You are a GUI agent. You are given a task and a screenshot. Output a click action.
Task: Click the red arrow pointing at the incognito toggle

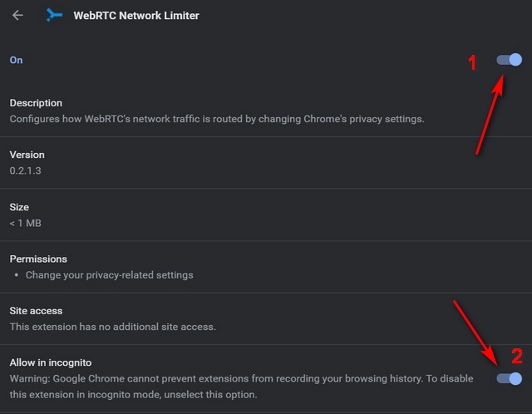475,333
